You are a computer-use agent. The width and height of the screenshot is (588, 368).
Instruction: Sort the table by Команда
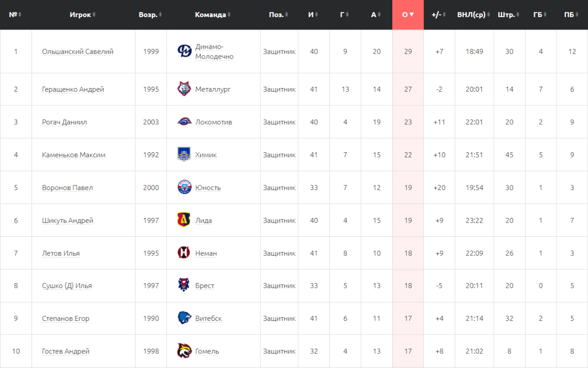click(213, 15)
